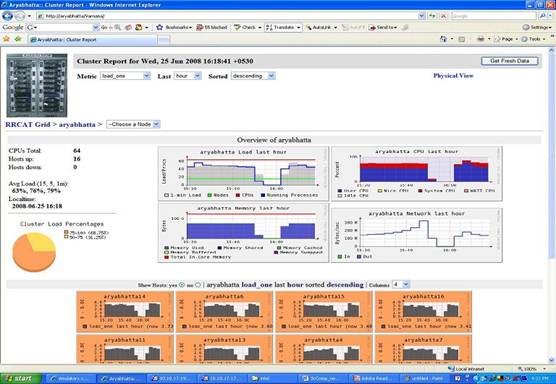Open the Choose a Node dropdown

click(133, 124)
